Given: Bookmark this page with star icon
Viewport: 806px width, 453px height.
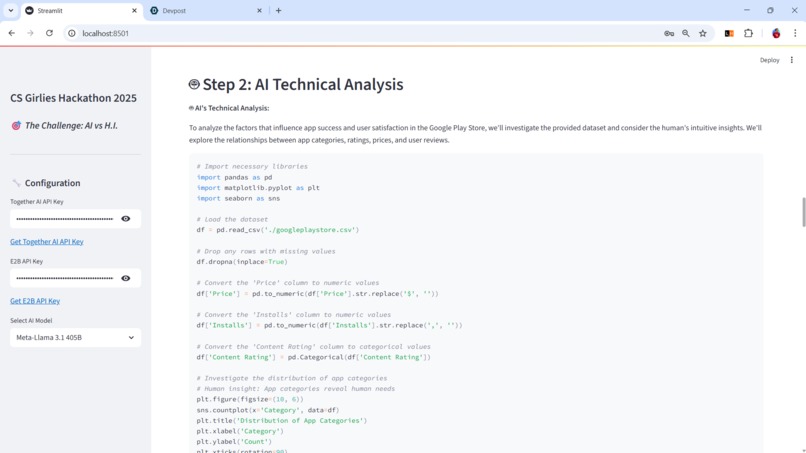Looking at the screenshot, I should coord(703,33).
